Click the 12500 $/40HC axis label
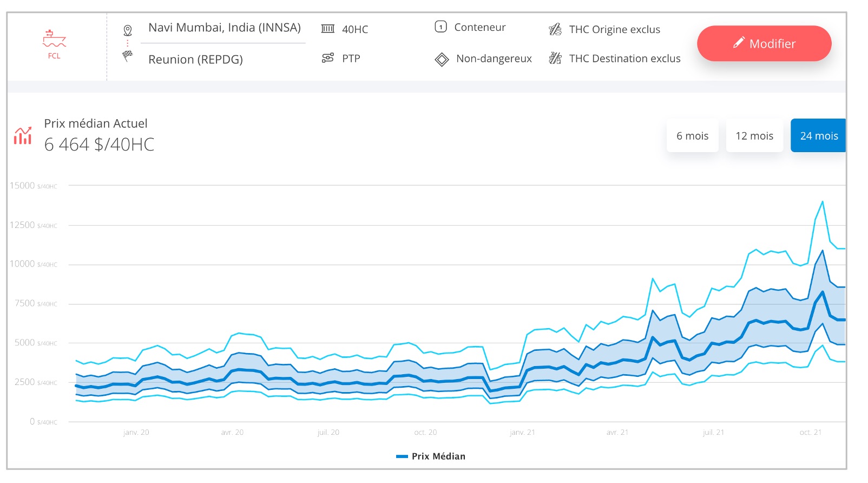The width and height of the screenshot is (868, 483). click(33, 225)
